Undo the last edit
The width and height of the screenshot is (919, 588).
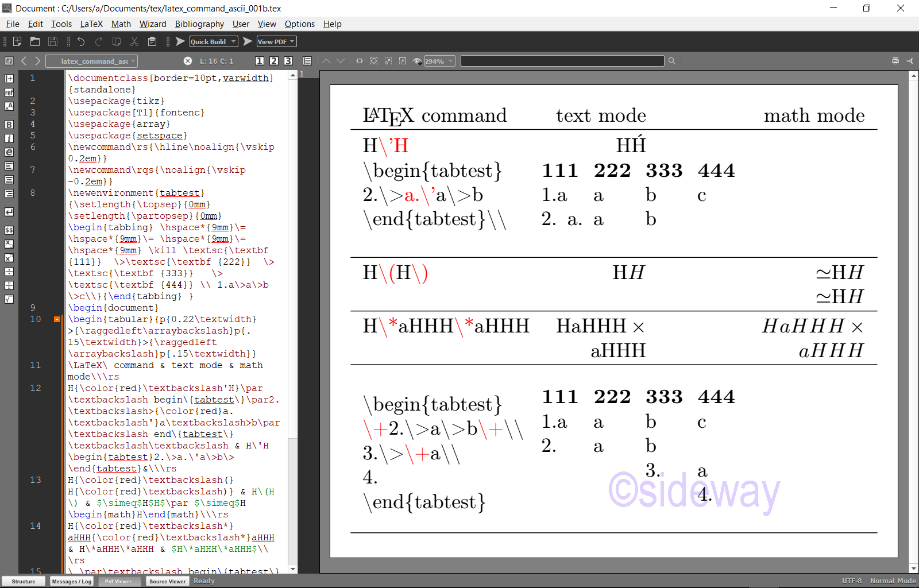[80, 41]
